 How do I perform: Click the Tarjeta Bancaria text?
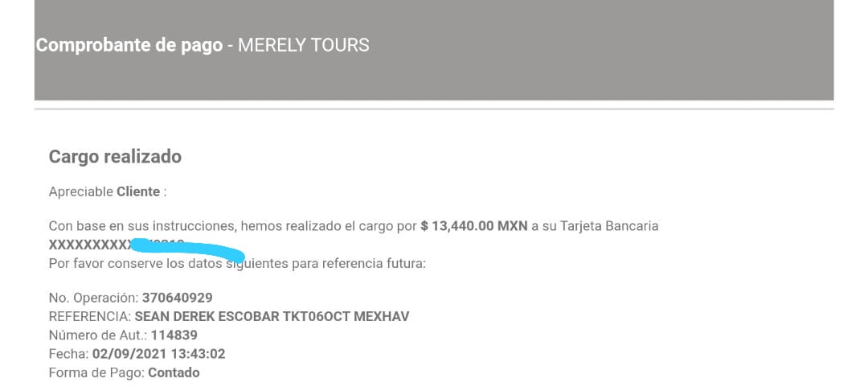[x=609, y=227]
